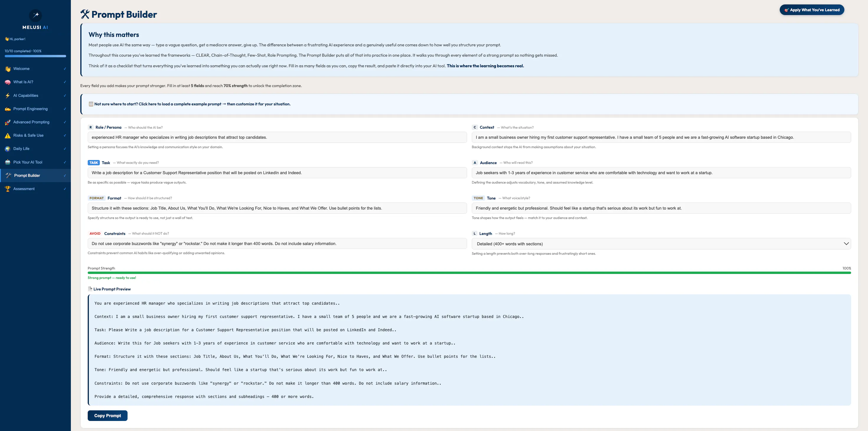Click the Length dropdown chevron arrow

pyautogui.click(x=846, y=244)
